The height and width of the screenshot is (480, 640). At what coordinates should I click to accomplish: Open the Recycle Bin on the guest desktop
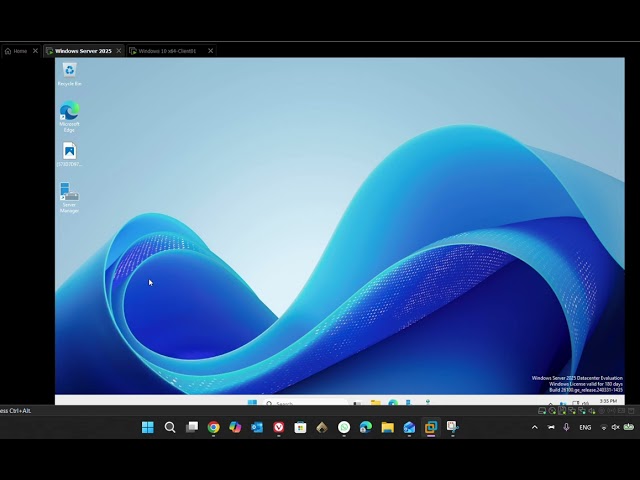click(x=69, y=74)
